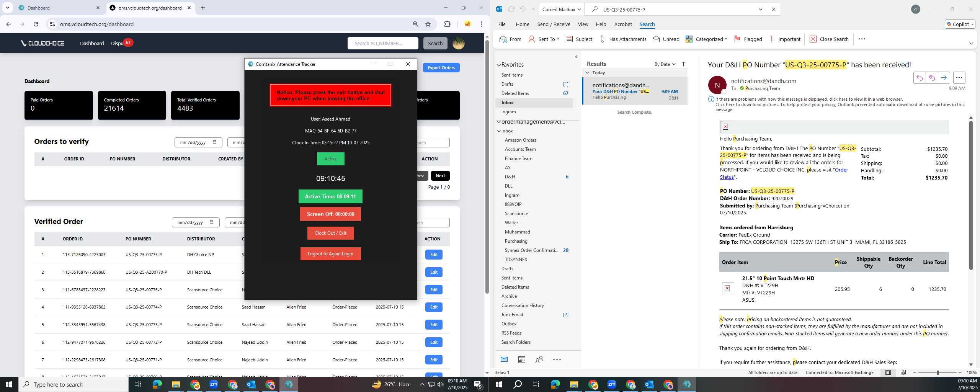Open Windows Start menu on right taskbar

pyautogui.click(x=498, y=384)
